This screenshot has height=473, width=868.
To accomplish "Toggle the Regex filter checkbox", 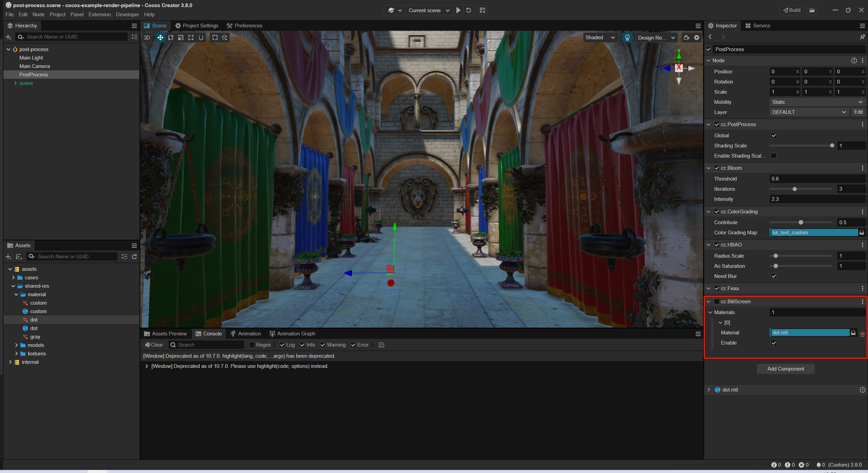I will (252, 345).
